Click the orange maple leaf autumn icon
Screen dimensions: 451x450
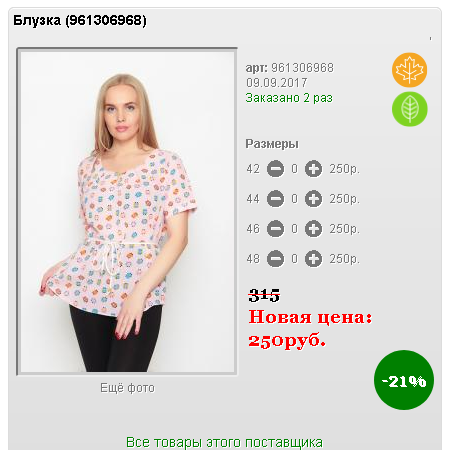pos(409,70)
